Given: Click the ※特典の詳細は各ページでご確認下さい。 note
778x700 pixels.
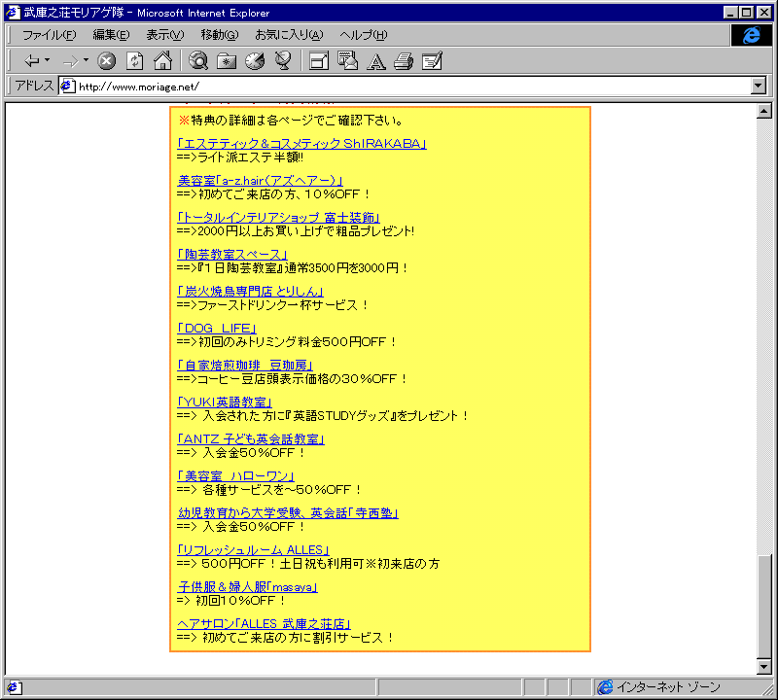Looking at the screenshot, I should [291, 120].
